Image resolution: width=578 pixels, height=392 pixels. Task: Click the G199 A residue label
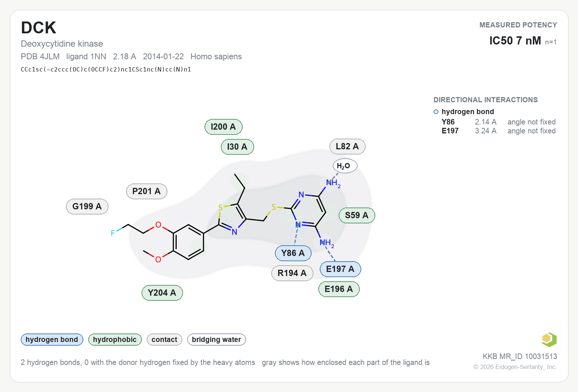tap(87, 206)
